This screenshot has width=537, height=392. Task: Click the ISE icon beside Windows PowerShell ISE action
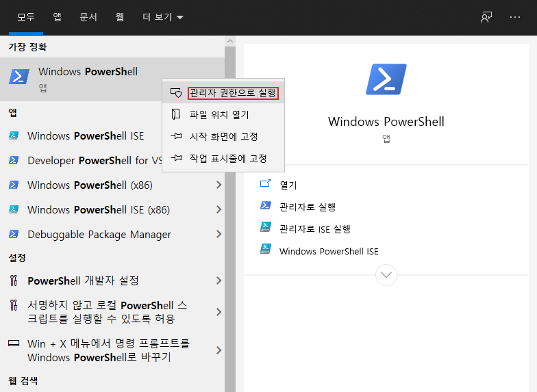(x=266, y=249)
